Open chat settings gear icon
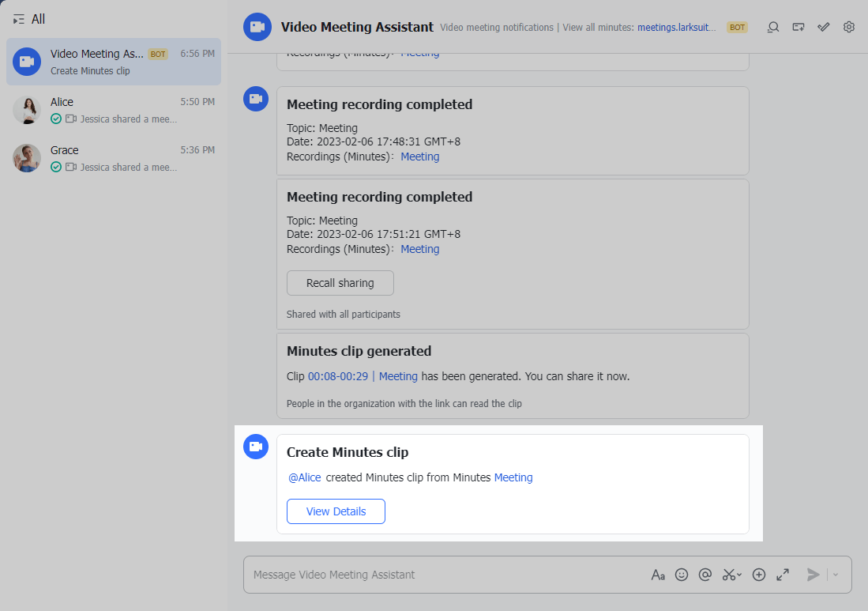868x611 pixels. 849,27
